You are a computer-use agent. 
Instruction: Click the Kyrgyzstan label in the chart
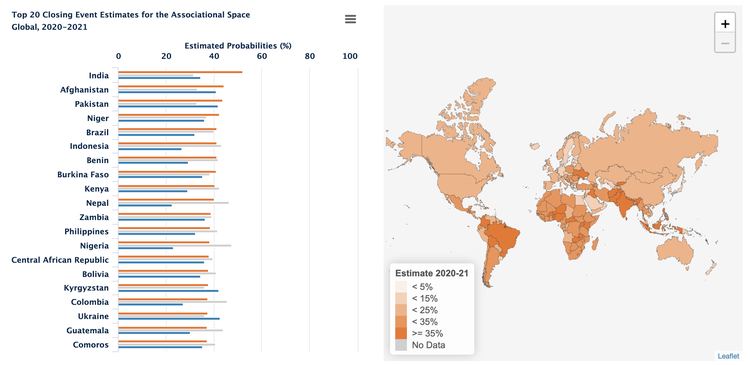(87, 288)
